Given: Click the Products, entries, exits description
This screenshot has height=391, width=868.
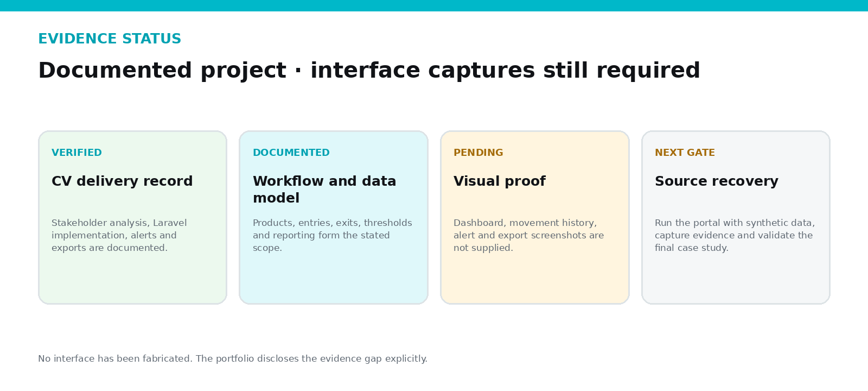Looking at the screenshot, I should (x=333, y=235).
